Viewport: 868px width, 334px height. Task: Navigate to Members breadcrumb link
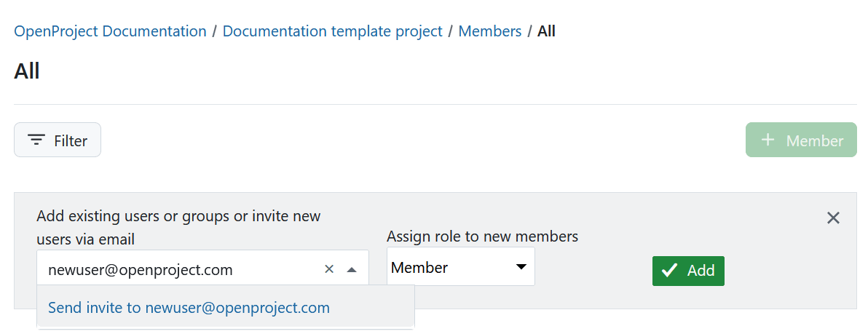click(x=489, y=31)
